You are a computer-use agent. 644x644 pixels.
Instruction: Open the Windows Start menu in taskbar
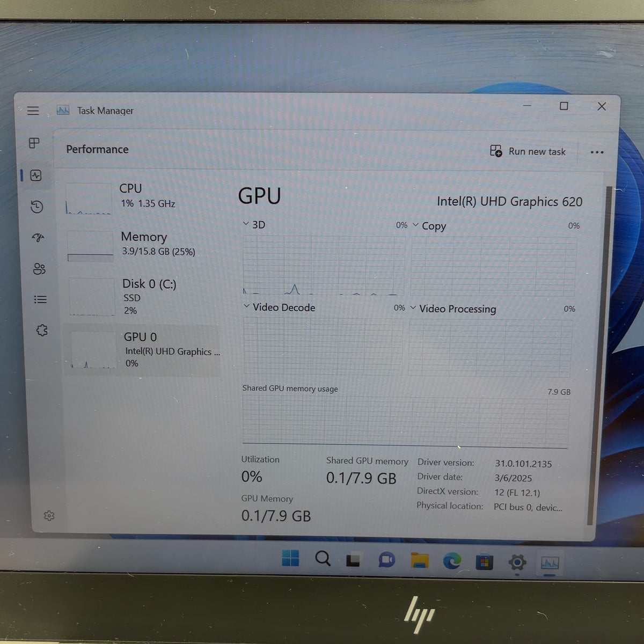(x=290, y=559)
